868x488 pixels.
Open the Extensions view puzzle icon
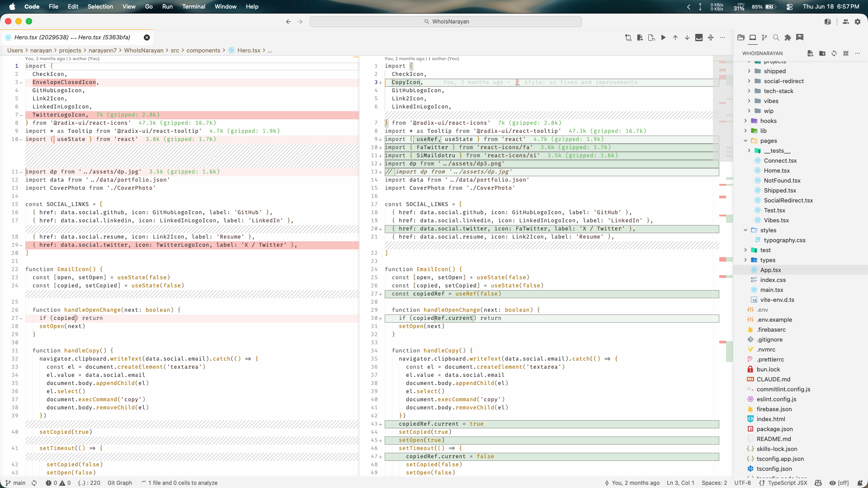(788, 38)
